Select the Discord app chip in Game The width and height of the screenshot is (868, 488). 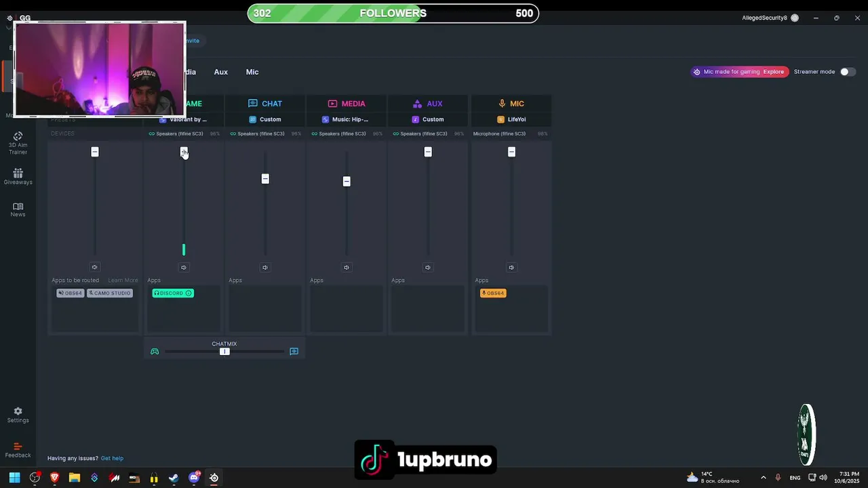(x=173, y=293)
